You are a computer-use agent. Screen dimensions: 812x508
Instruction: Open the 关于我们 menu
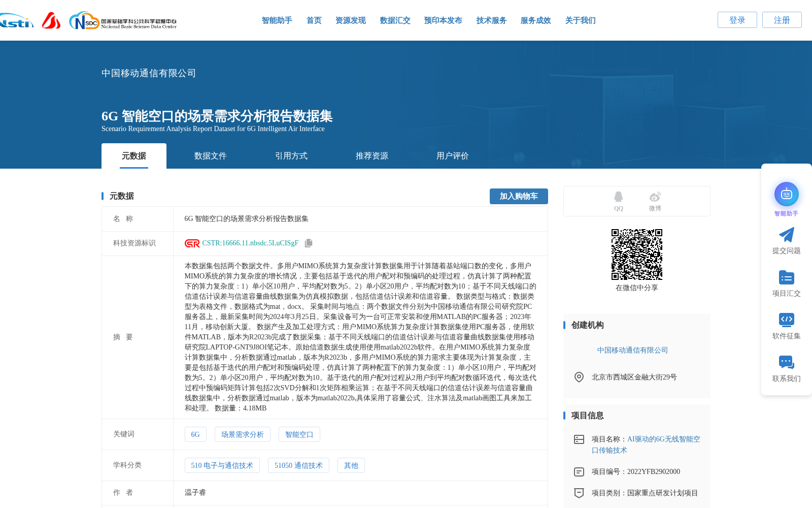(x=581, y=20)
